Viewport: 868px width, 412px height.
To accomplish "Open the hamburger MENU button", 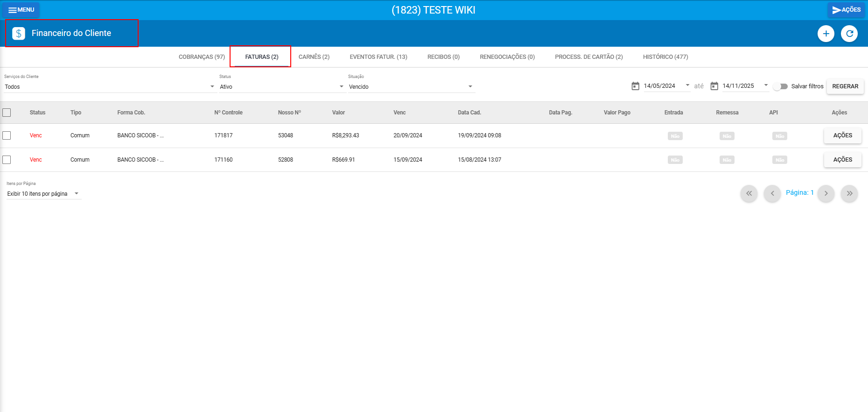I will tap(21, 10).
